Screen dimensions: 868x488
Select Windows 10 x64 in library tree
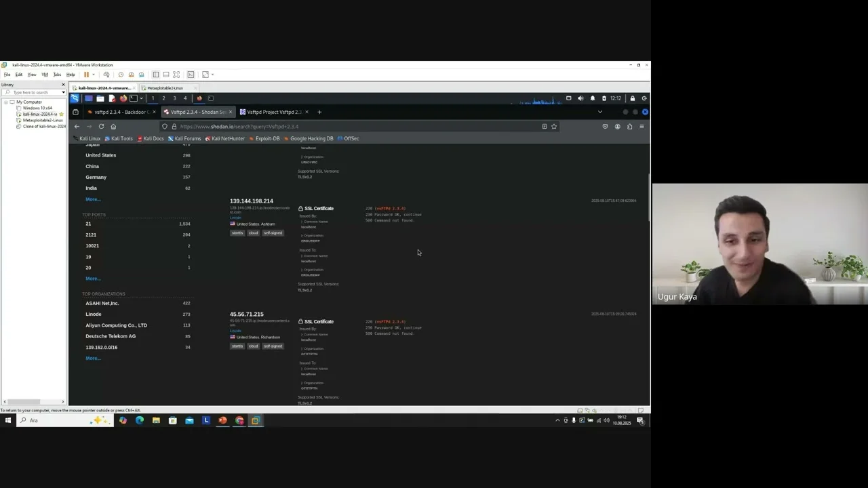[37, 108]
